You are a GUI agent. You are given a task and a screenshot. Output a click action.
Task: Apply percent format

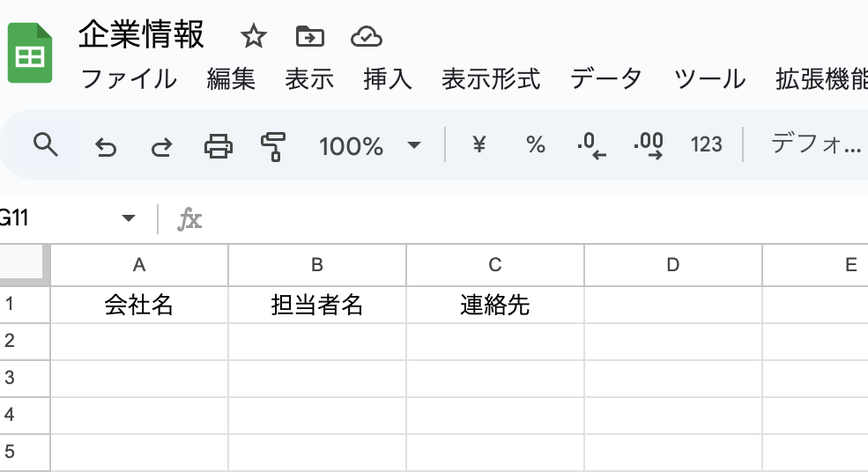[x=535, y=145]
